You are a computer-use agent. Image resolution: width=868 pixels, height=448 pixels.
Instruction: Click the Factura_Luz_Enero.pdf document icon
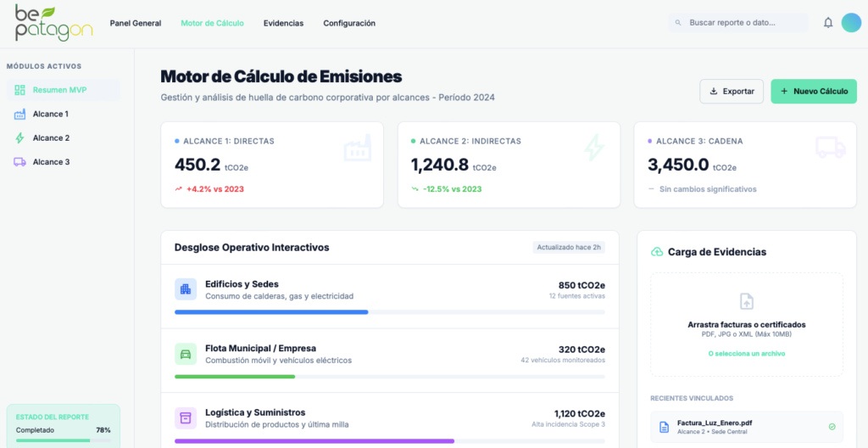pyautogui.click(x=664, y=427)
